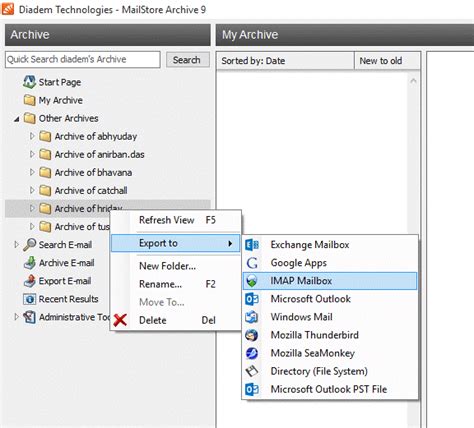Select the Export E-mail tree item
This screenshot has height=428, width=474.
65,281
